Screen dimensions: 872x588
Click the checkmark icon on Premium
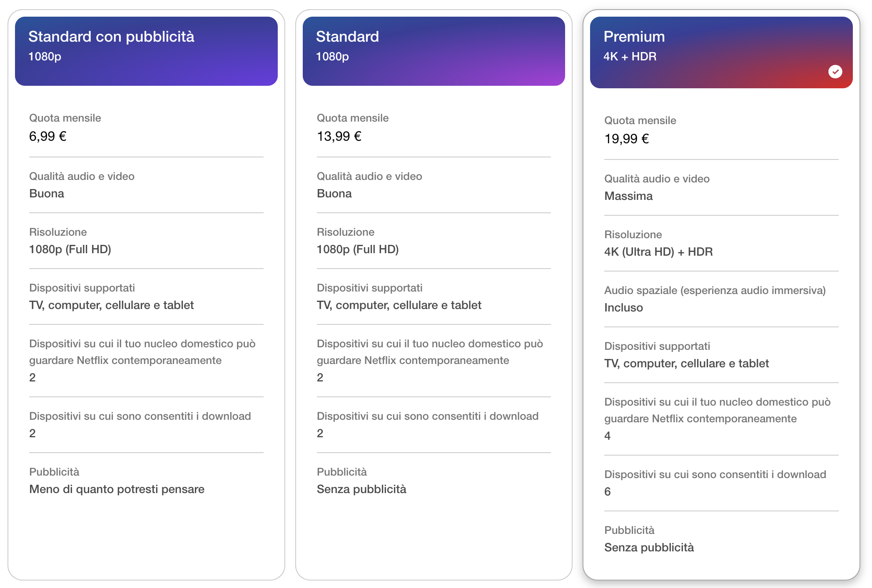835,72
